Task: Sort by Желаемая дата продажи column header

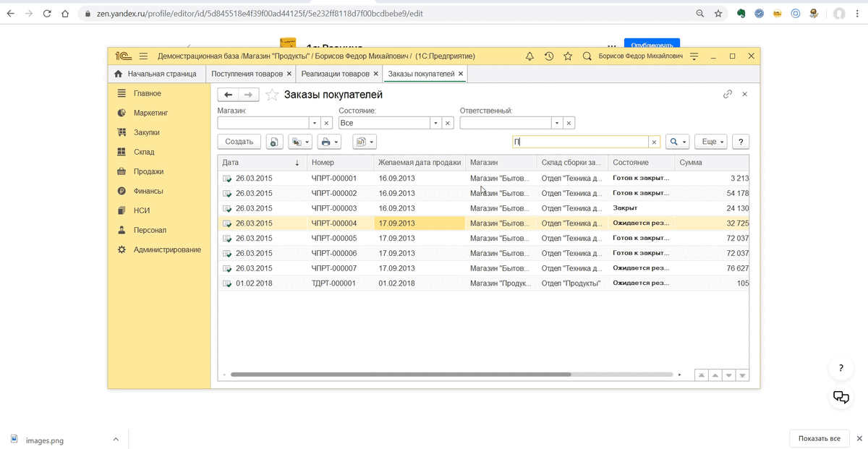Action: tap(419, 163)
